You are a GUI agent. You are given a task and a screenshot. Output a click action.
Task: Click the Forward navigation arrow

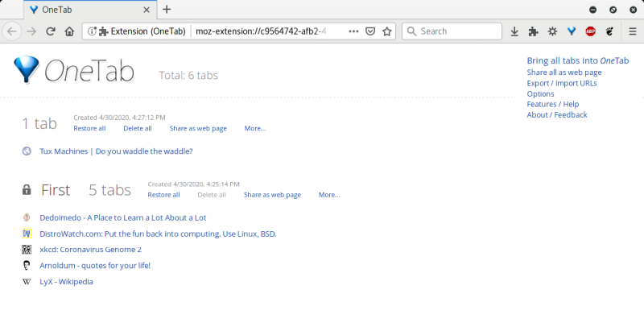pyautogui.click(x=31, y=31)
